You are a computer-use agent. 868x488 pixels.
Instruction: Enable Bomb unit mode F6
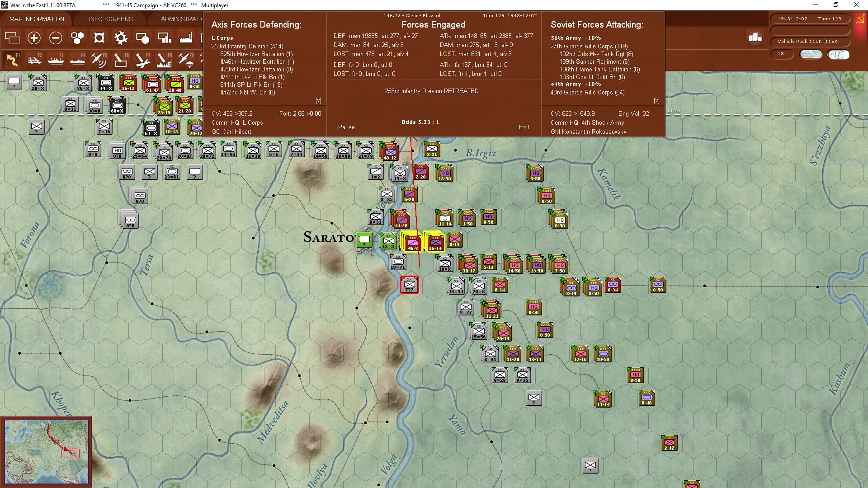click(x=121, y=60)
